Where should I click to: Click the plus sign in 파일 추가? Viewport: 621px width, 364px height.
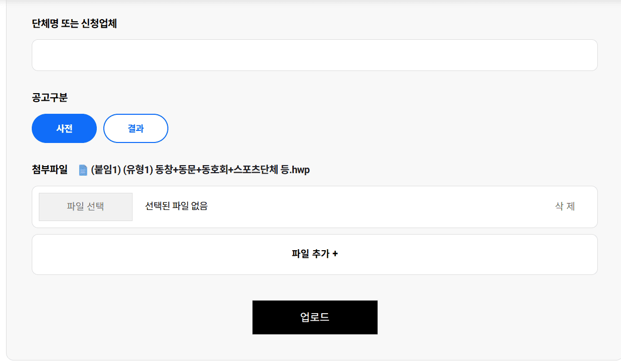coord(335,254)
